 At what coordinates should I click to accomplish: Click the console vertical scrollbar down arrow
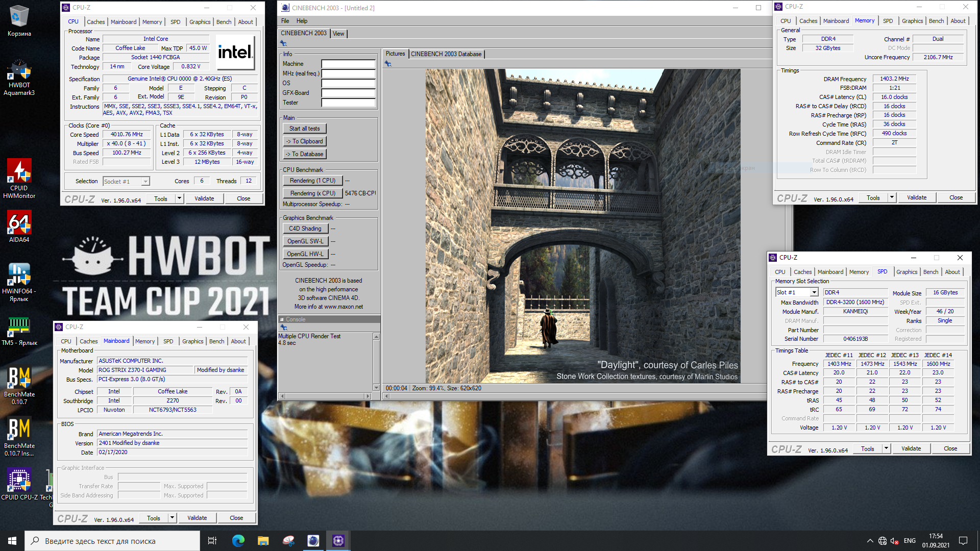tap(377, 388)
